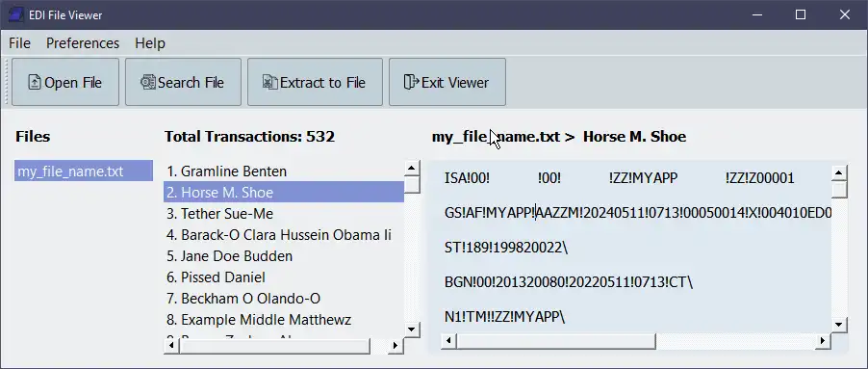Click the Files column heading
The width and height of the screenshot is (868, 369).
coord(33,137)
